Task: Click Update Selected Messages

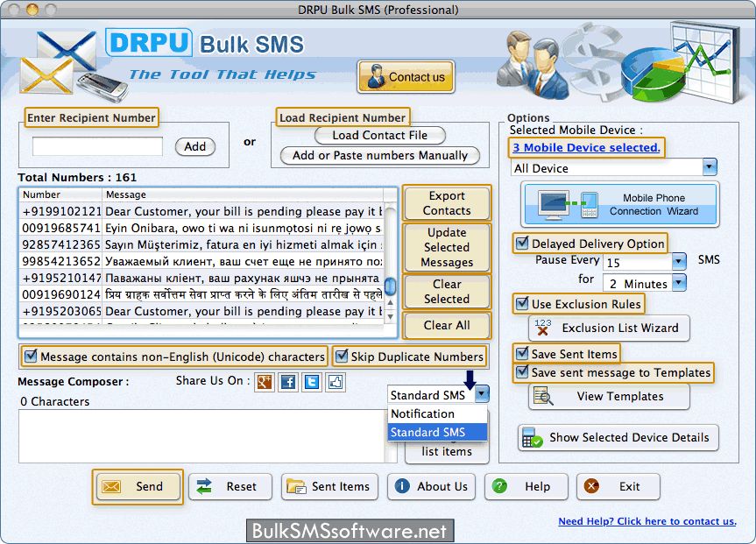Action: [x=447, y=247]
